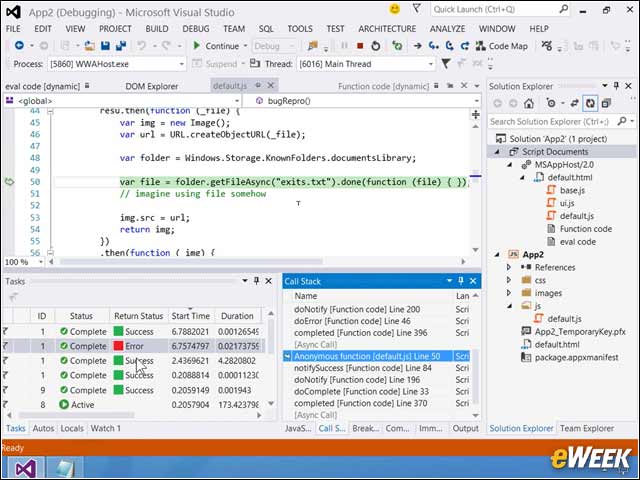The image size is (640, 480).
Task: Collapse the Script Documents node
Action: 497,152
